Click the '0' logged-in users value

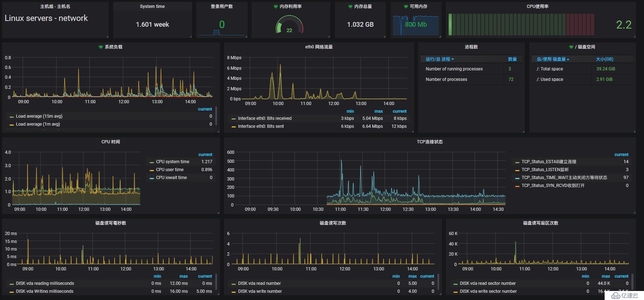point(222,25)
